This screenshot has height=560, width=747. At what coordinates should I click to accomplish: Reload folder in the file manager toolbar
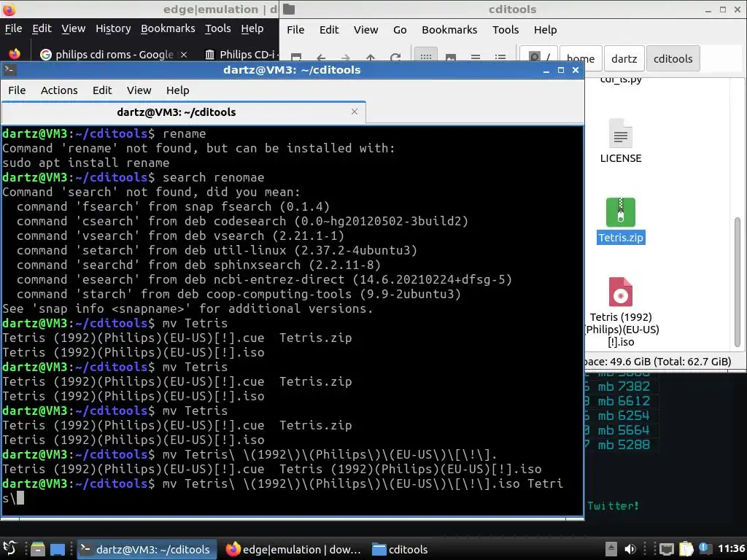(395, 58)
